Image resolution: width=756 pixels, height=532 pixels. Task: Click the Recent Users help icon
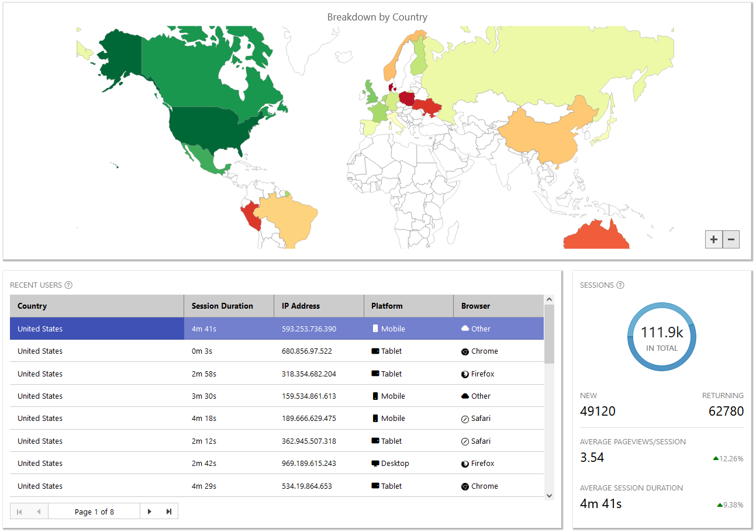click(x=68, y=285)
